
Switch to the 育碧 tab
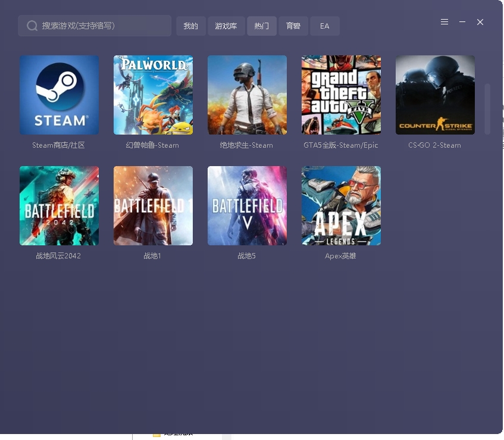(293, 26)
